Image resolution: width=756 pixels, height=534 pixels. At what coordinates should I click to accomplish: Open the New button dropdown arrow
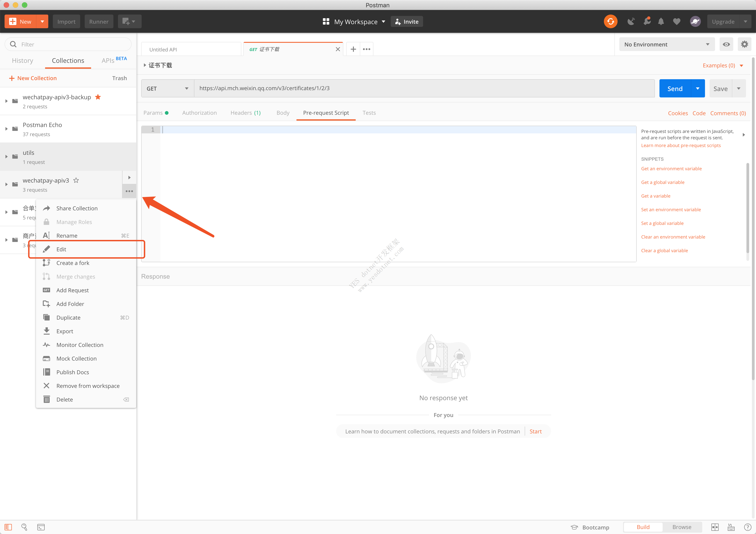click(x=42, y=21)
